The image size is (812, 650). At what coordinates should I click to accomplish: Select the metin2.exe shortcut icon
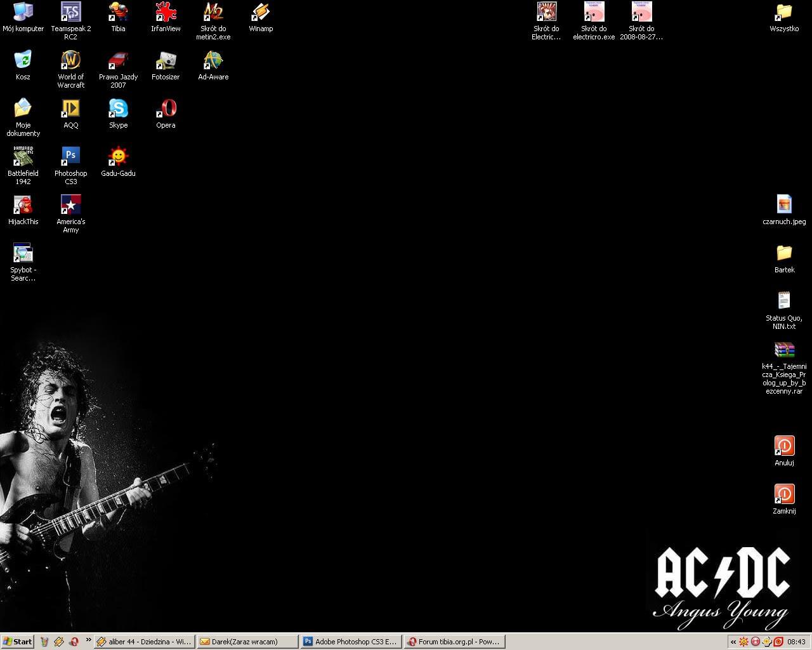coord(213,21)
